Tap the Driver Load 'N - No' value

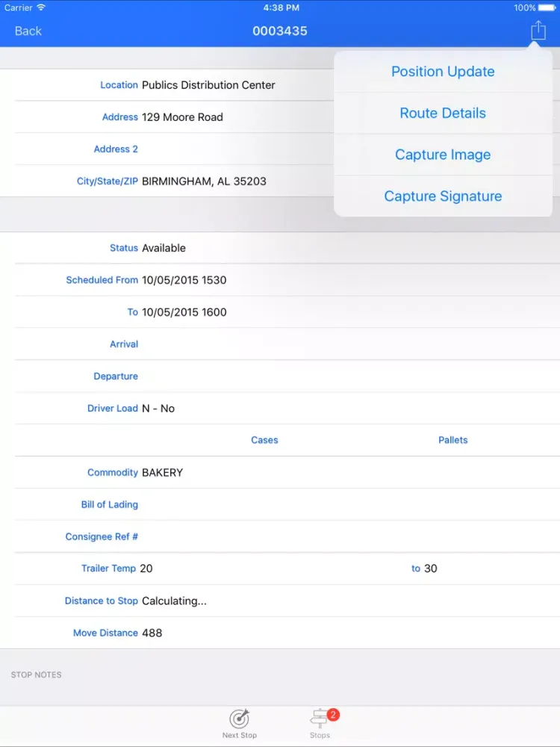[158, 409]
